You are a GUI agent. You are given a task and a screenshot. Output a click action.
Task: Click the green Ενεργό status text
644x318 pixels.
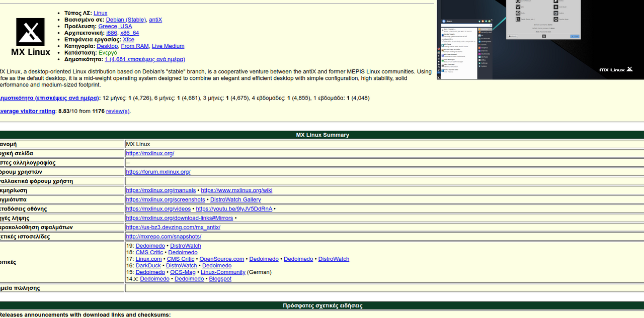108,52
